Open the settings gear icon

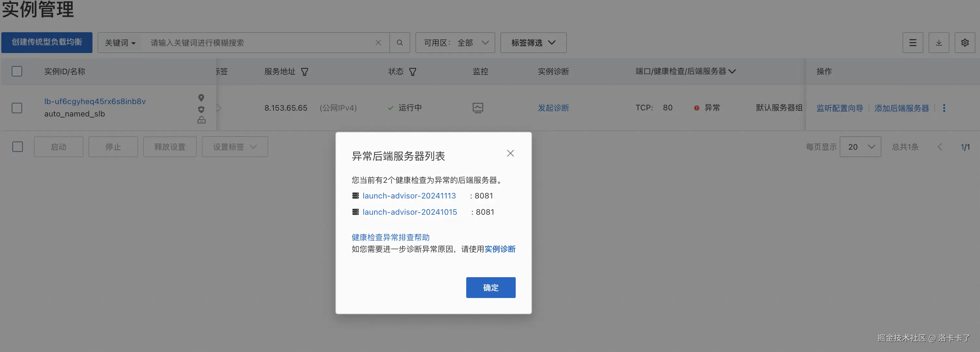click(964, 43)
